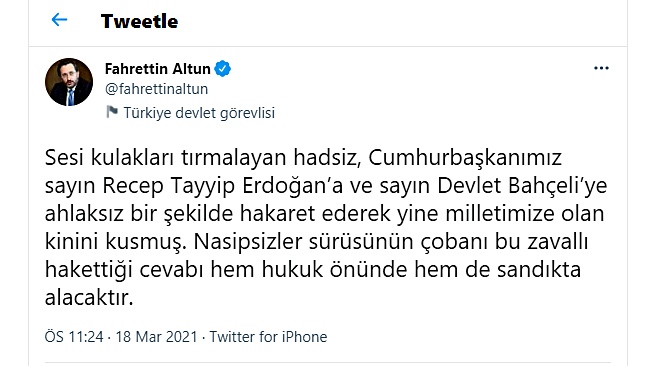Open Fahrettin Altun's profile picture

point(69,82)
